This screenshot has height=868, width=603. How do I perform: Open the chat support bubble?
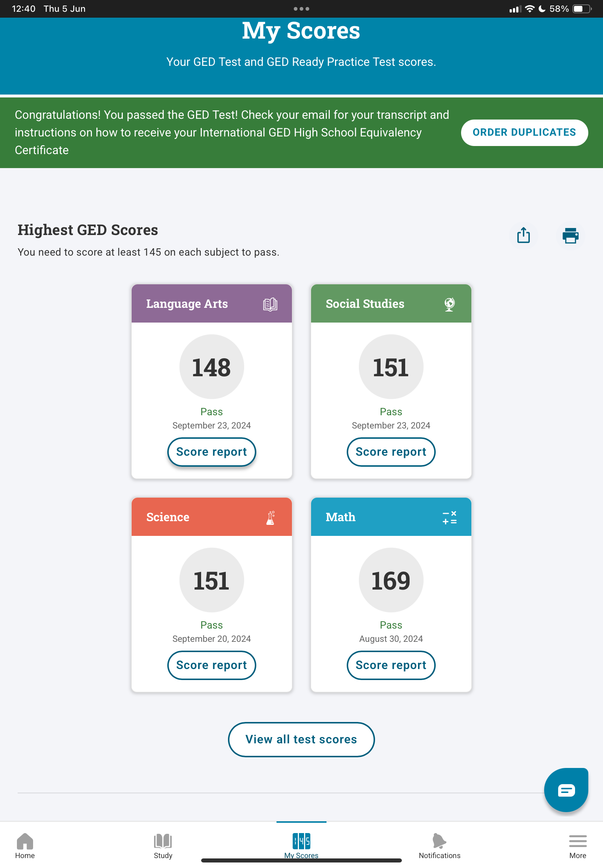pyautogui.click(x=565, y=790)
